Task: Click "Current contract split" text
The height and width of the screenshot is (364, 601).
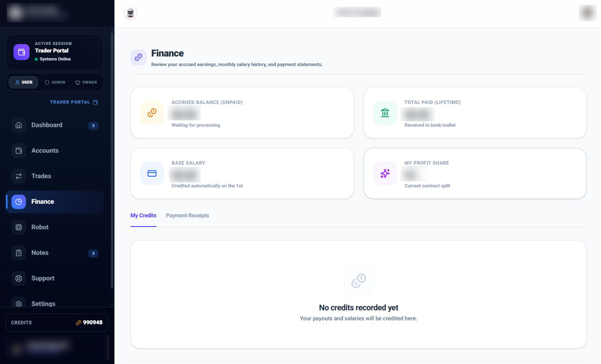Action: [x=427, y=186]
